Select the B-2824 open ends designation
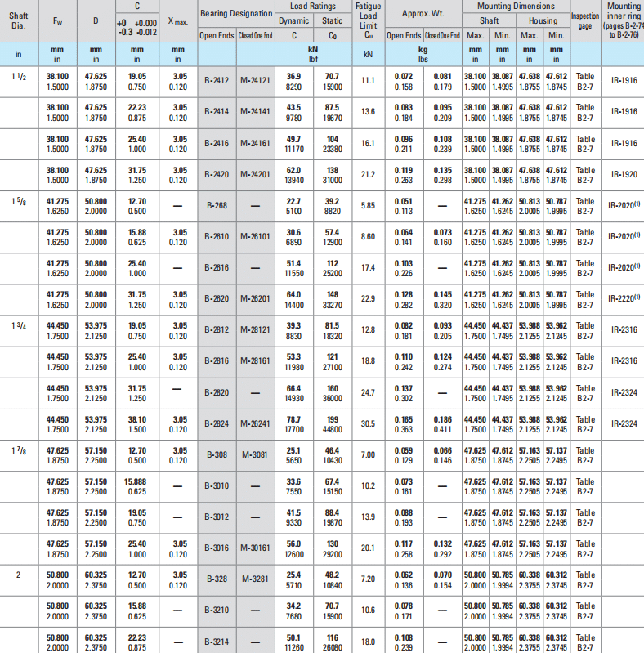The height and width of the screenshot is (653, 644). coord(217,423)
